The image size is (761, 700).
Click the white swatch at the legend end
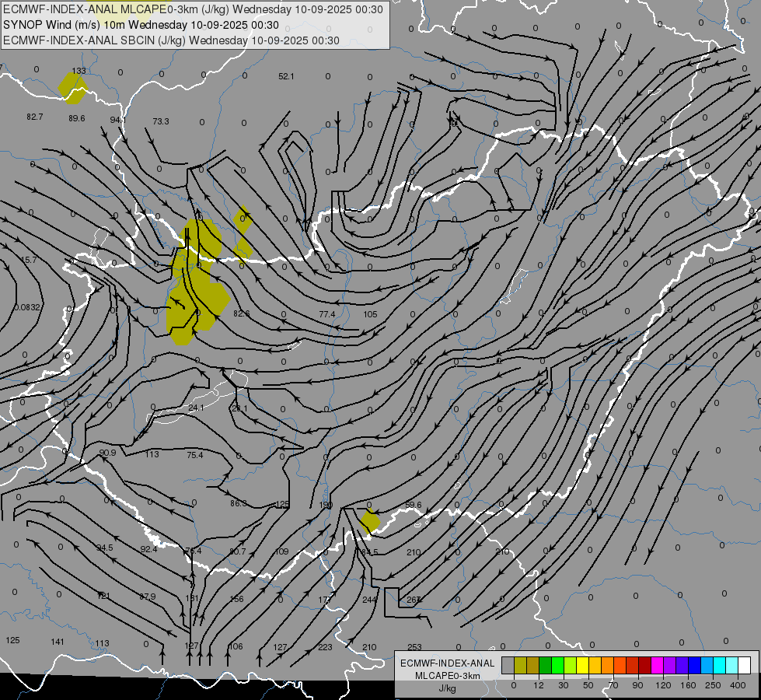745,665
